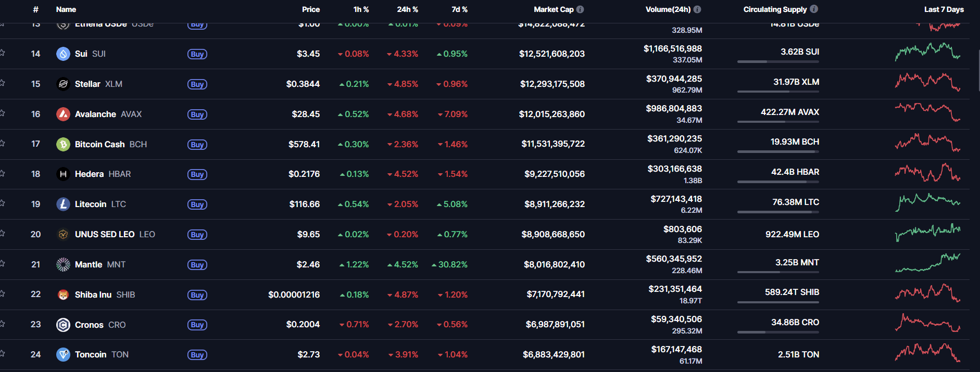
Task: Click the Stellar logo icon
Action: click(63, 84)
